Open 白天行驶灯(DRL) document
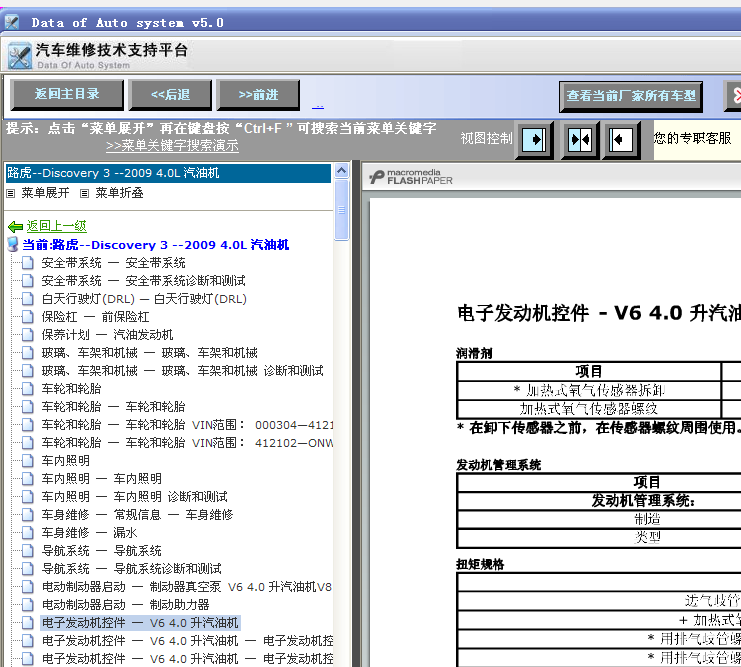 (x=144, y=299)
